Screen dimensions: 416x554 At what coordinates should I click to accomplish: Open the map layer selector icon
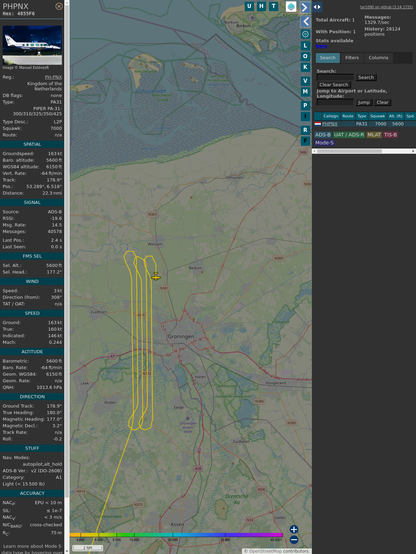click(291, 6)
